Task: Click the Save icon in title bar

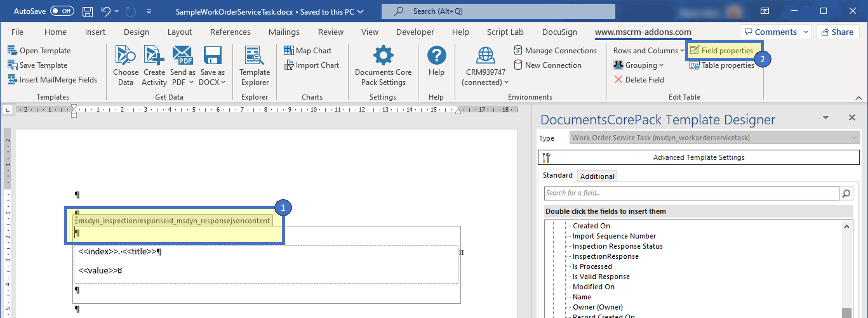Action: (x=88, y=12)
